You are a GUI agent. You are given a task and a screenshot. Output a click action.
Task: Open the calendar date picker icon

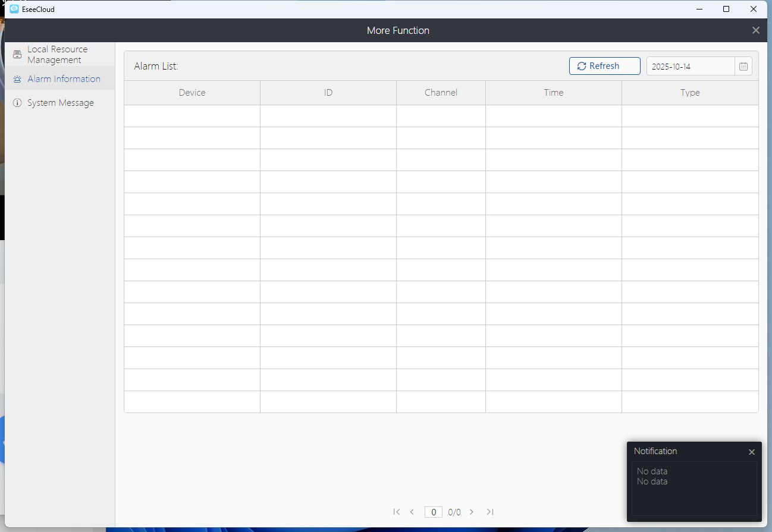(x=743, y=67)
